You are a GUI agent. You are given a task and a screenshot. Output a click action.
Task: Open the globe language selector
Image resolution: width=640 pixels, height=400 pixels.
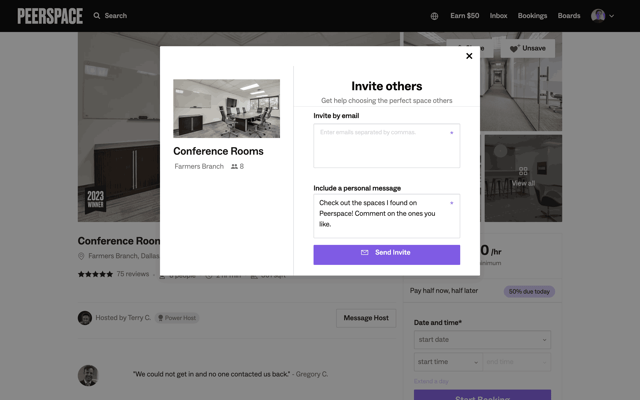(434, 16)
